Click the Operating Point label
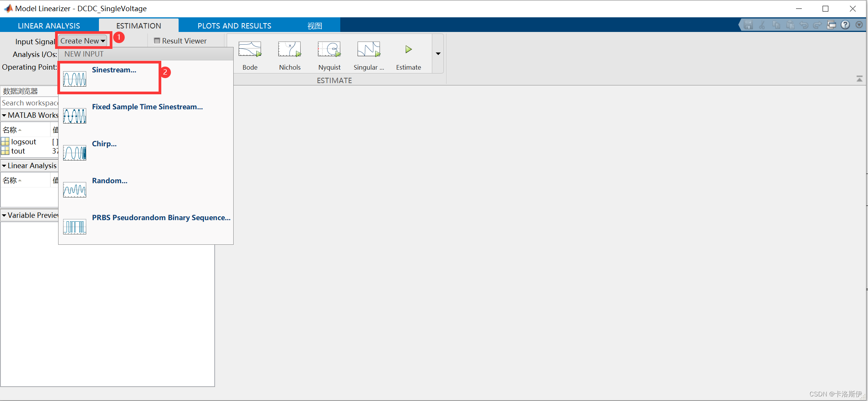The height and width of the screenshot is (401, 868). 30,67
